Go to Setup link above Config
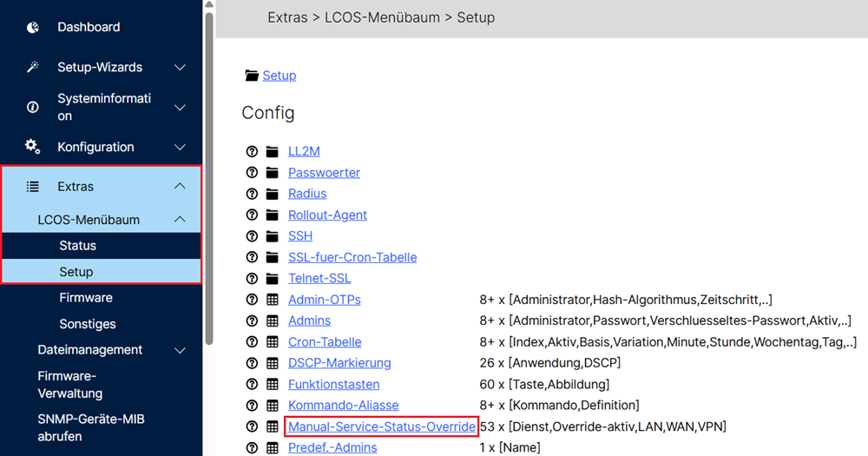 [x=279, y=76]
